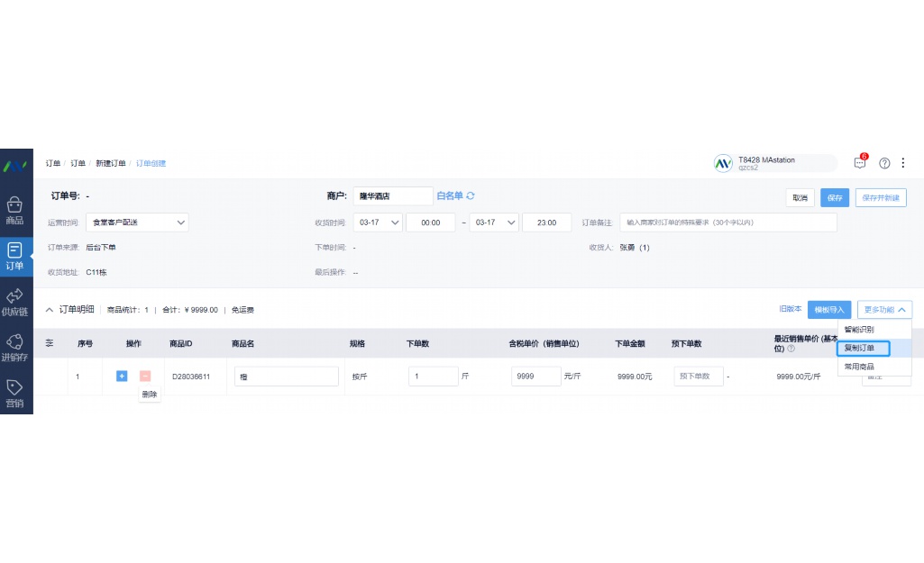The image size is (924, 563).
Task: Click the refresh icon beside 白名单
Action: coord(471,196)
